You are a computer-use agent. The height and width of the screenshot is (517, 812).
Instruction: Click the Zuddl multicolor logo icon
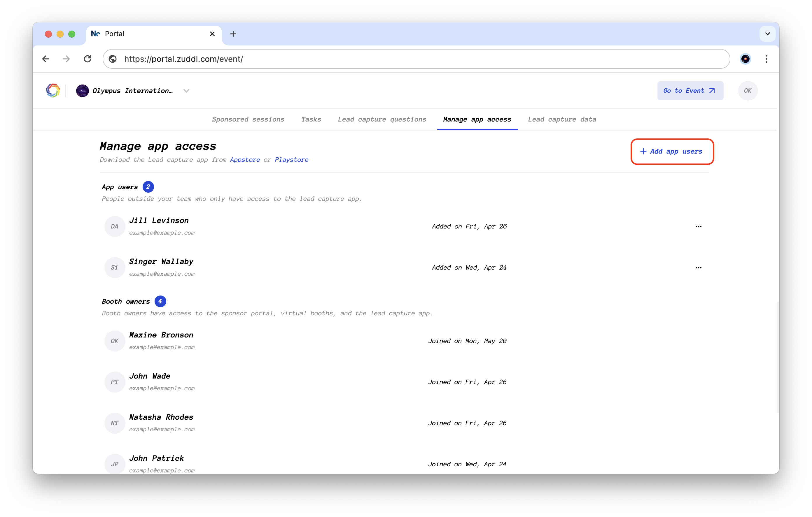tap(53, 91)
